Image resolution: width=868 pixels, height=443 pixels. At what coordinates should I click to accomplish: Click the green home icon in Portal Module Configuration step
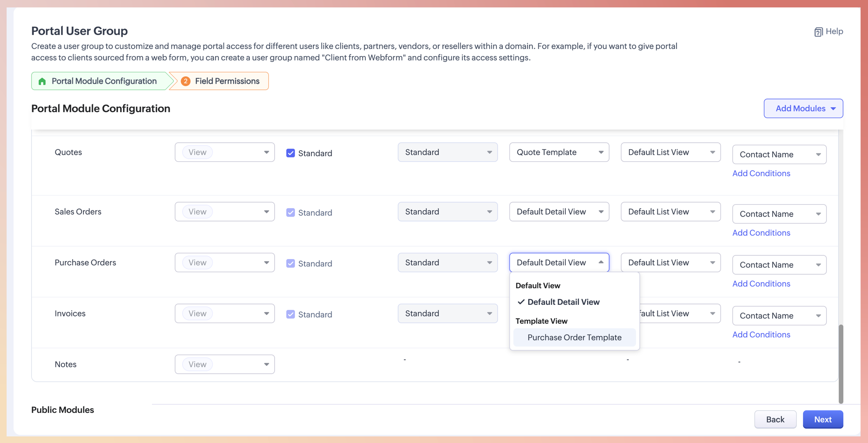(x=42, y=81)
